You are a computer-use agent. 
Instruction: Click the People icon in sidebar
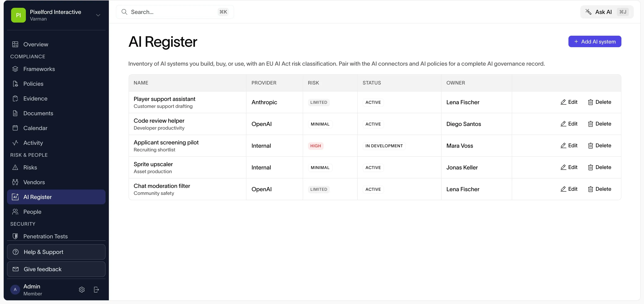15,211
